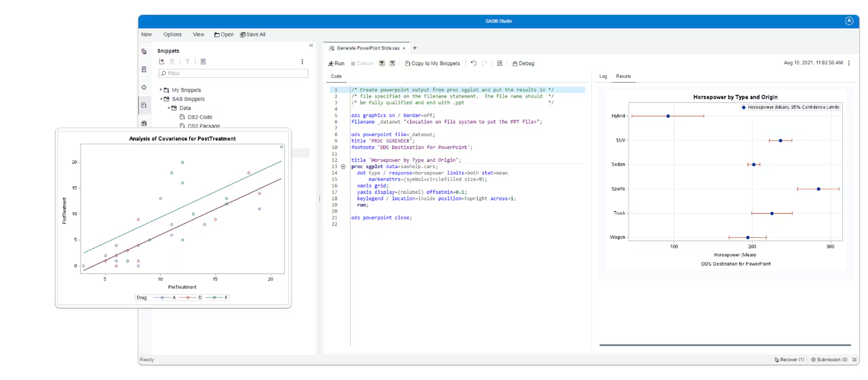
Task: Collapse the navigation pane with double chevron
Action: pos(311,45)
